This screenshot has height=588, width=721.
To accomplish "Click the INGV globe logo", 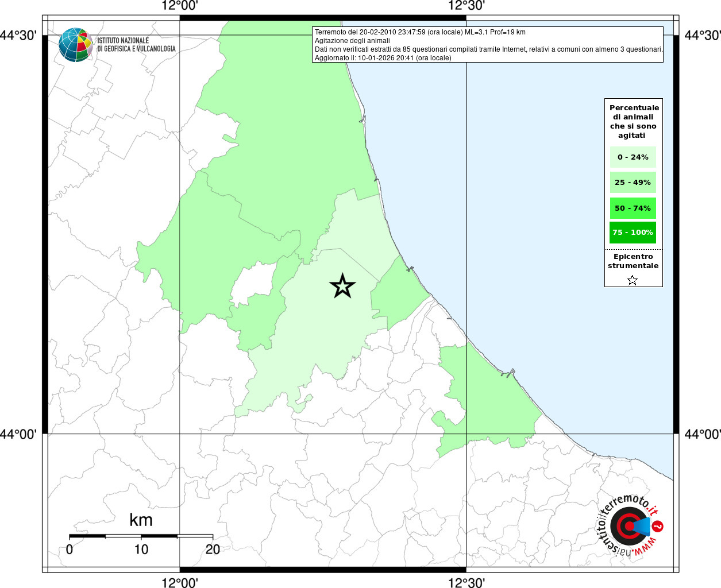I will [x=75, y=44].
